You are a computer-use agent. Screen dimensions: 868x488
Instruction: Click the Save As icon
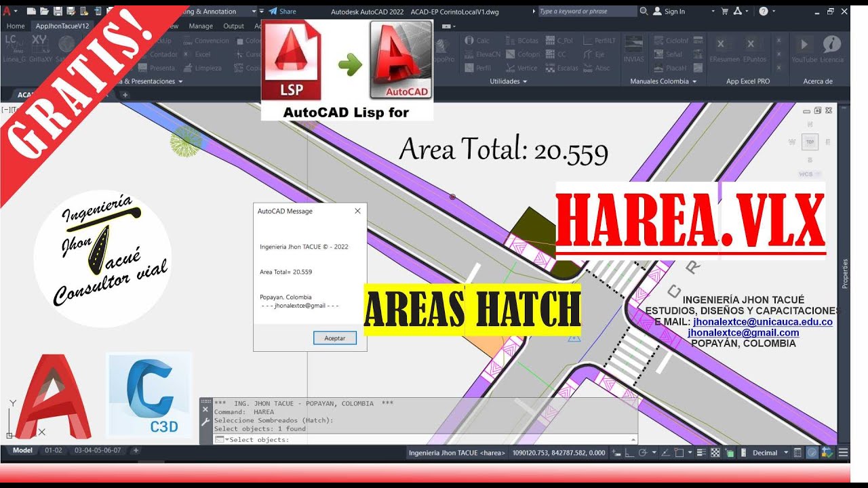[71, 12]
